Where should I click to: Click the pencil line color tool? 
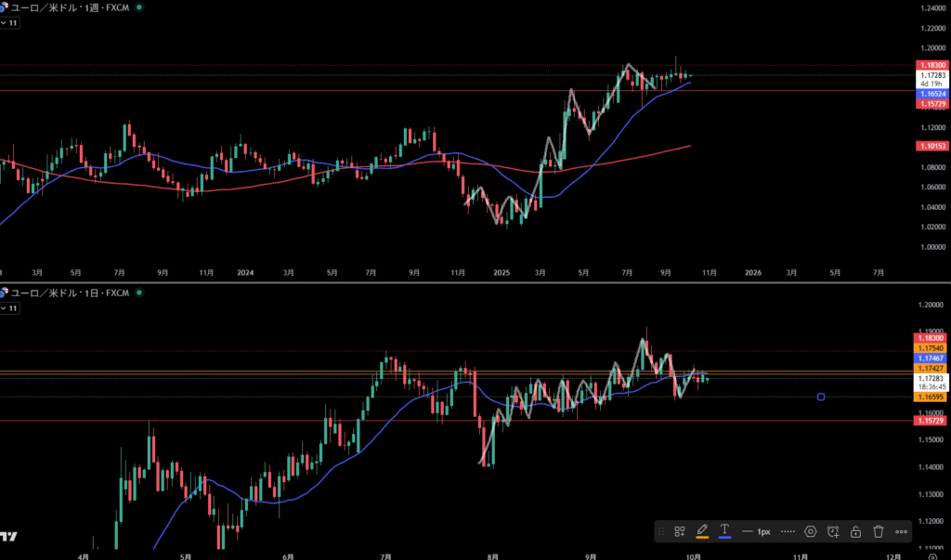pos(702,530)
